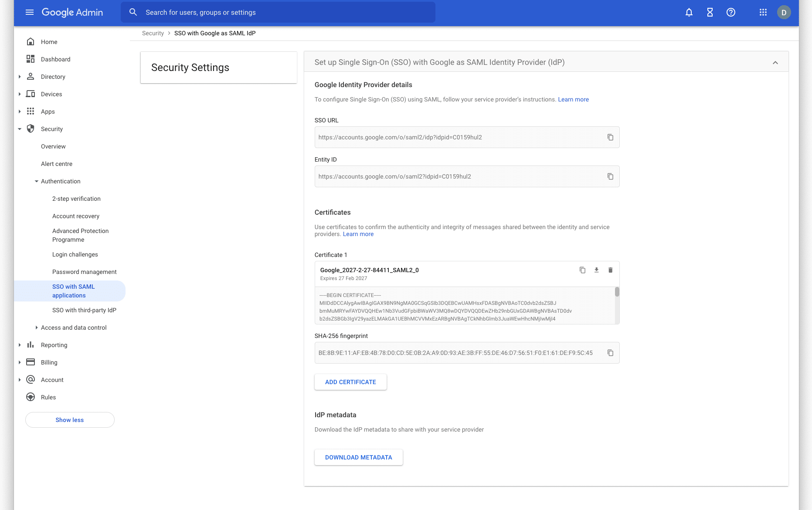Open the notifications bell
The height and width of the screenshot is (510, 812).
tap(689, 12)
